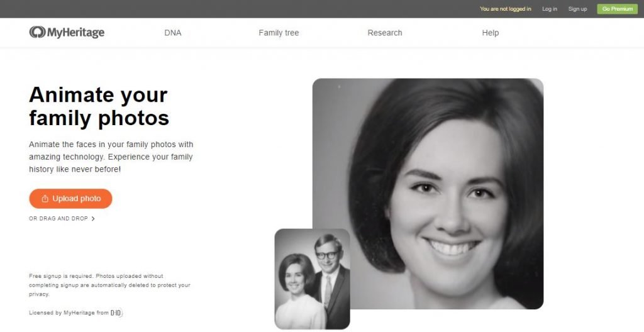This screenshot has height=332, width=644.
Task: Open the DNA menu
Action: [x=173, y=33]
